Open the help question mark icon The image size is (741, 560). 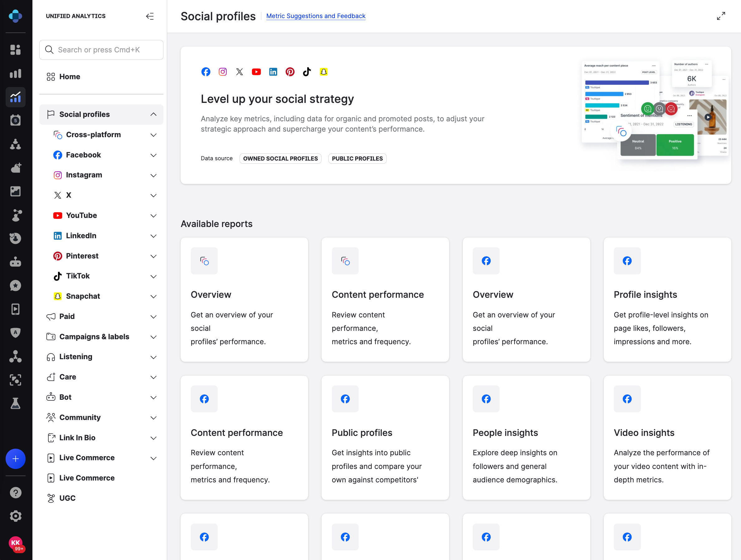[x=15, y=492]
